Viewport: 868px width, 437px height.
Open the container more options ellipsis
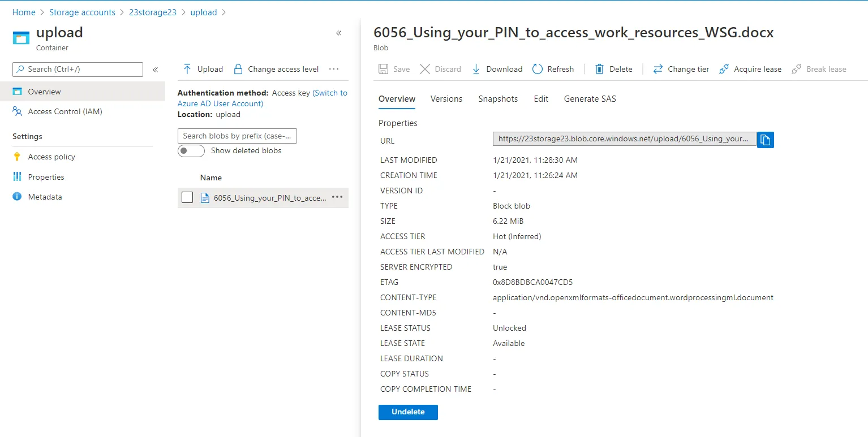click(334, 69)
